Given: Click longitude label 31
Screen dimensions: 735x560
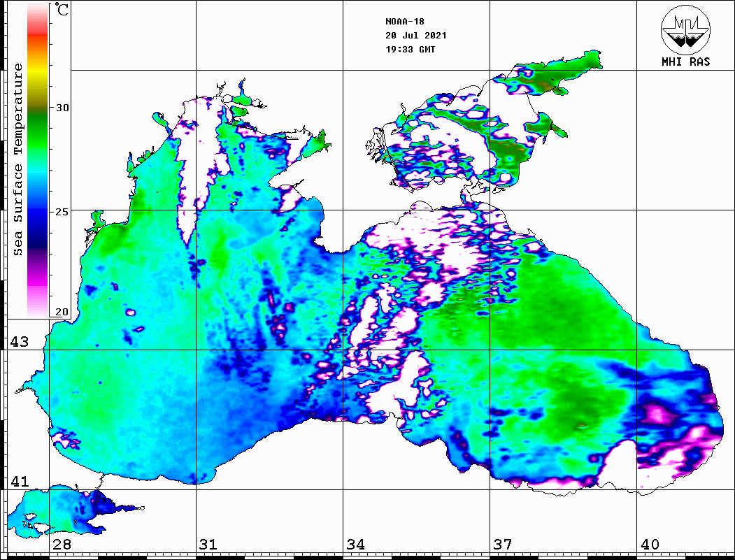Looking at the screenshot, I should [x=208, y=545].
